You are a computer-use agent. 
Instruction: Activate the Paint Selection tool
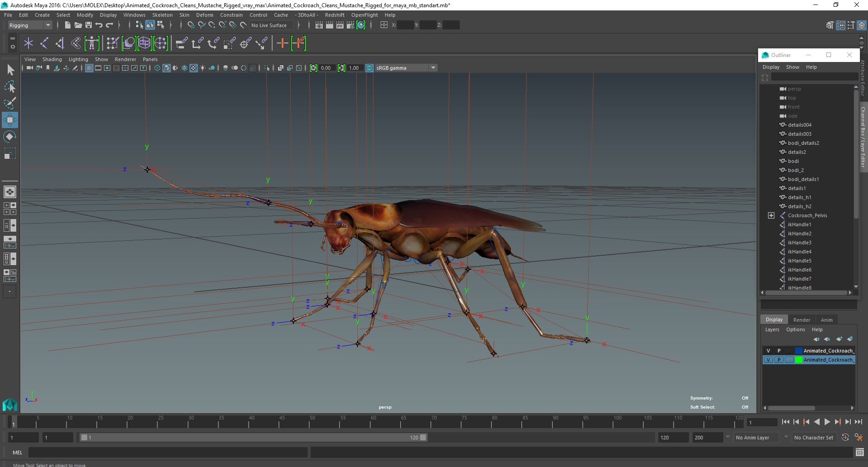[10, 103]
